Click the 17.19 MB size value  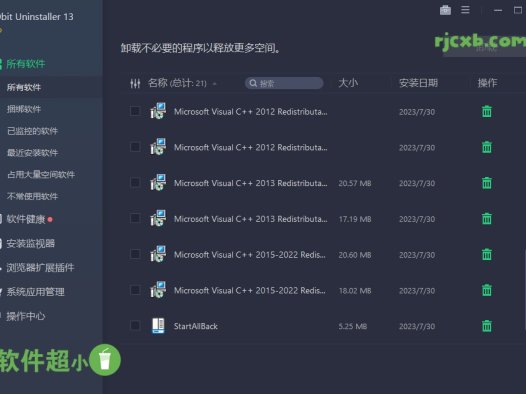(x=355, y=219)
